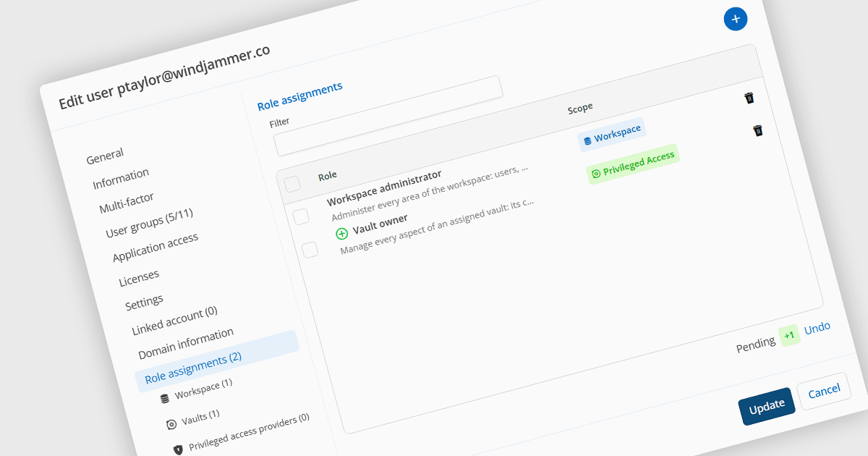Open the Information section
868x456 pixels.
121,179
